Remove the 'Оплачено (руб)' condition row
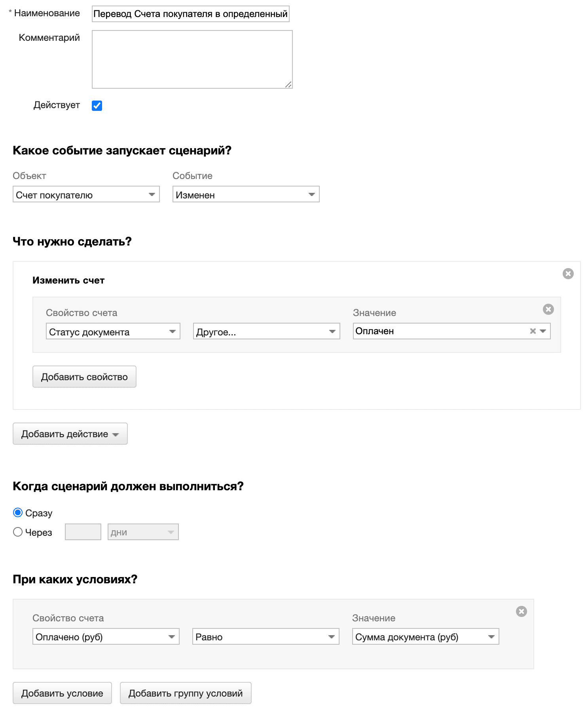Screen dimensions: 588x712 click(521, 611)
